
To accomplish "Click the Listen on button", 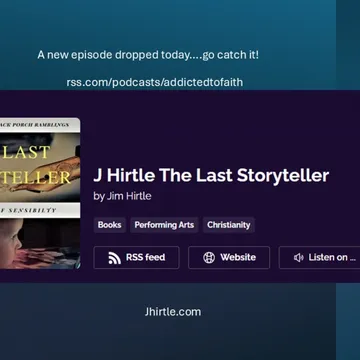I will tap(319, 257).
